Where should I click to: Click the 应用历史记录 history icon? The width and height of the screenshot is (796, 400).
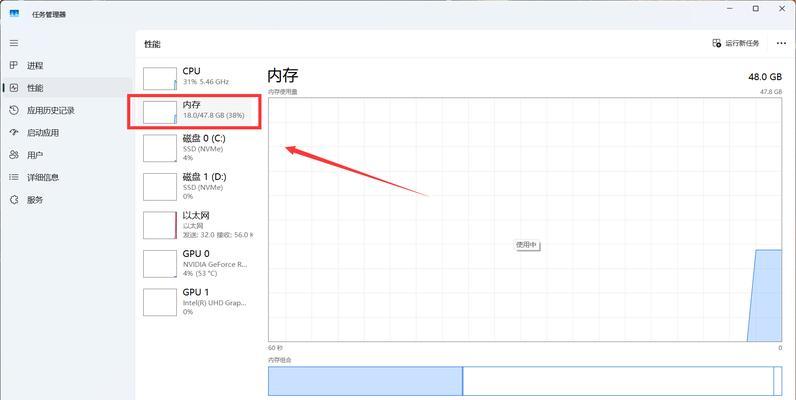pyautogui.click(x=14, y=110)
